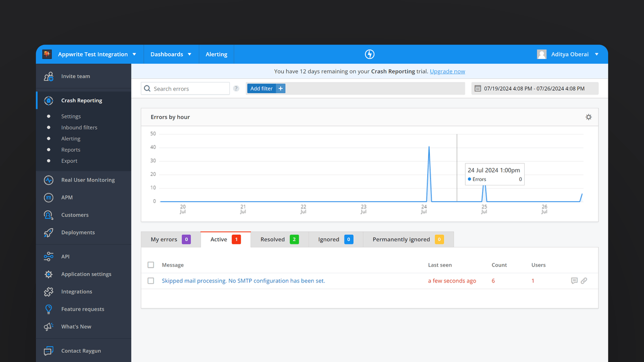The height and width of the screenshot is (362, 644).
Task: Click the plus icon on Add filter
Action: click(281, 88)
